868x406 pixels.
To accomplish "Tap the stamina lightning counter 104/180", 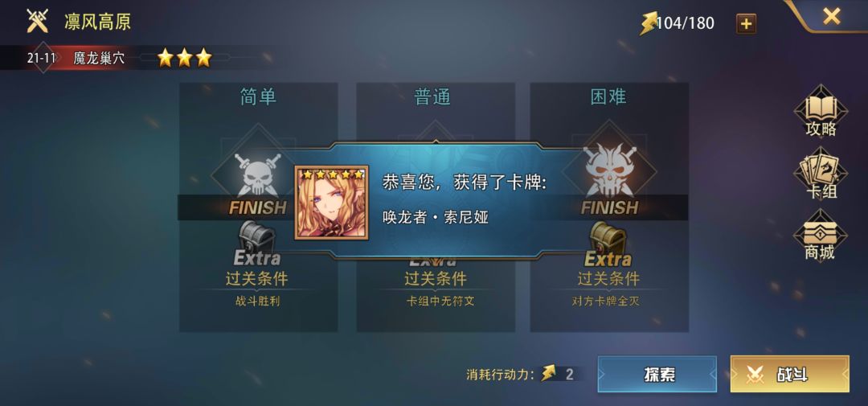I will [x=677, y=23].
